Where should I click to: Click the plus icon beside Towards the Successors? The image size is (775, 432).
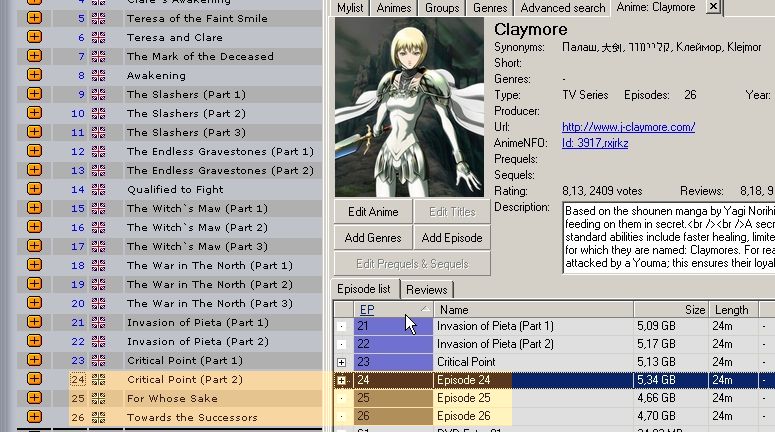tap(34, 417)
